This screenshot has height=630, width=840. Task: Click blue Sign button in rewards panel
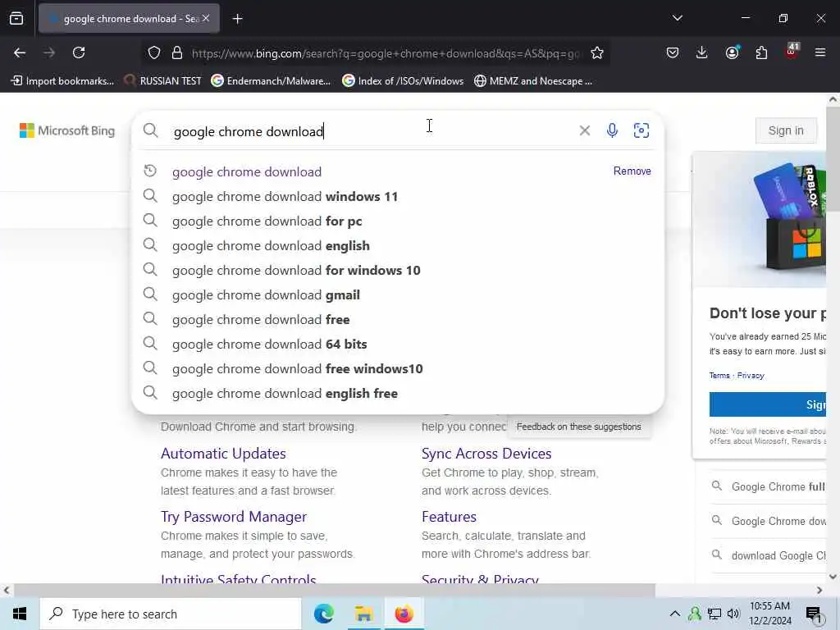point(768,404)
